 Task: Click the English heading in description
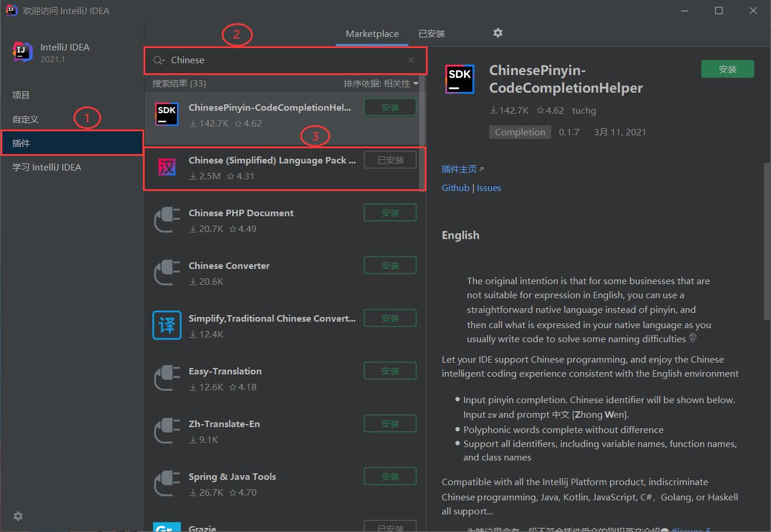[x=460, y=235]
